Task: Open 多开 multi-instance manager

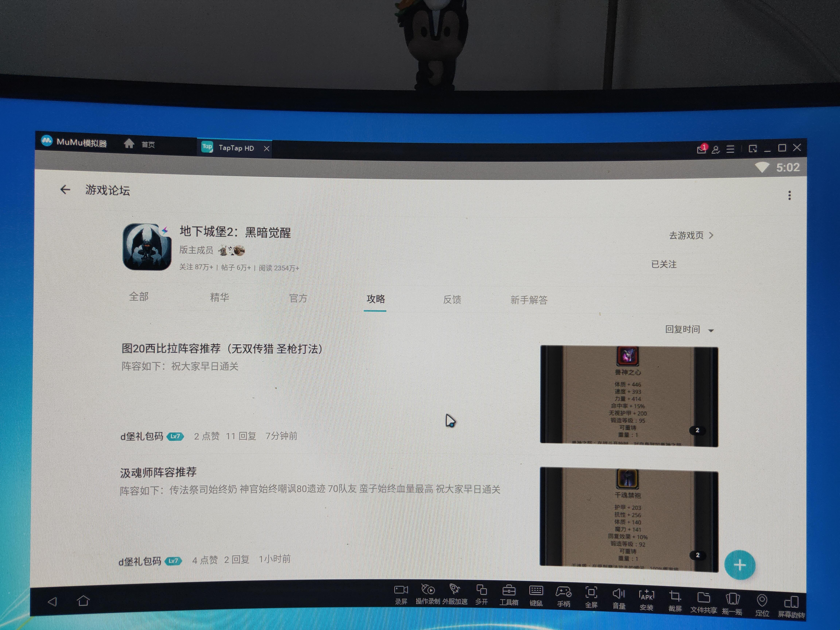Action: pyautogui.click(x=481, y=595)
